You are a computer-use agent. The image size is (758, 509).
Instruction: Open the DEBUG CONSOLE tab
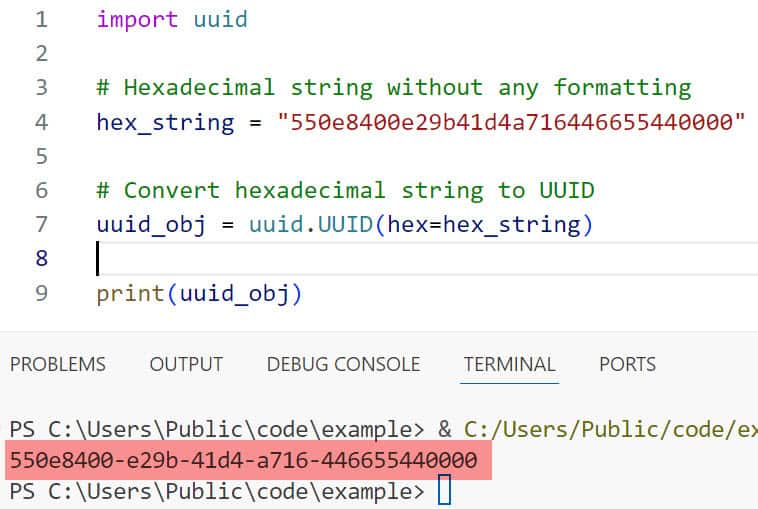(343, 364)
